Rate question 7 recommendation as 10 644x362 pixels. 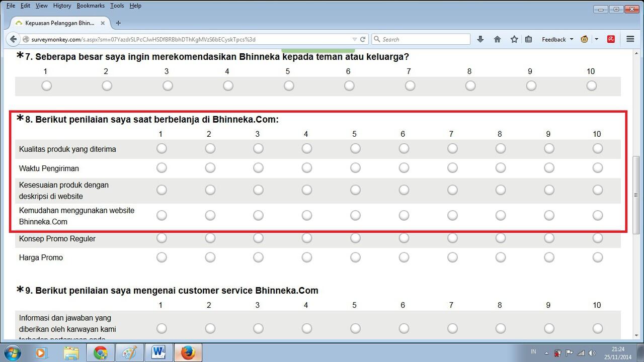point(591,86)
